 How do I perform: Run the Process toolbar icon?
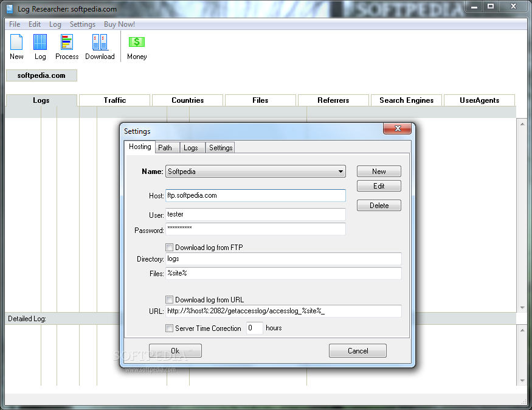(x=67, y=47)
